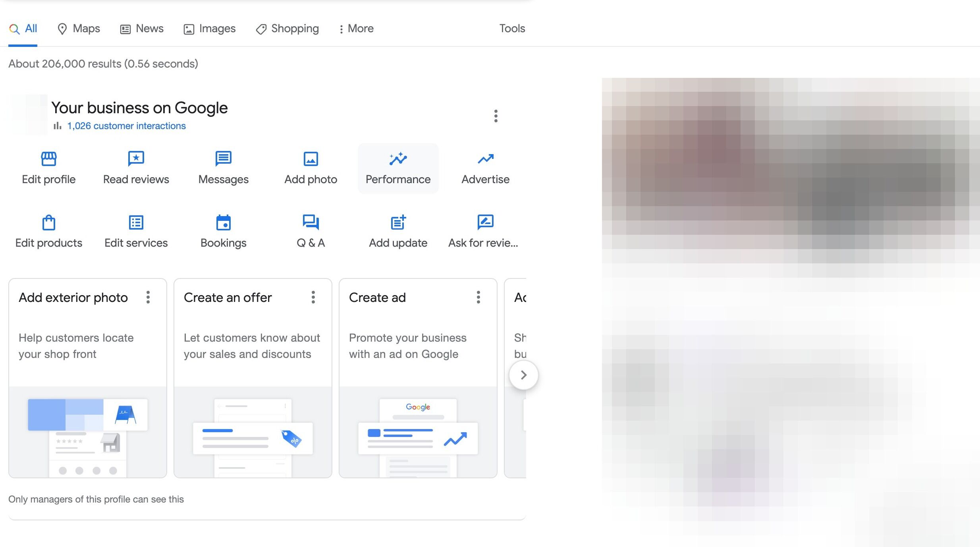Screen dimensions: 980x547
Task: Switch to the News tab
Action: 142,29
